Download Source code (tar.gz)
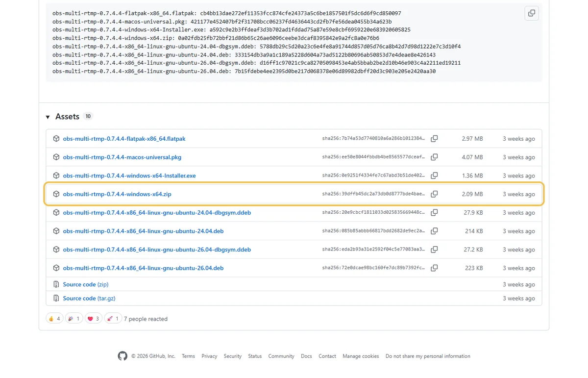This screenshot has height=378, width=588. tap(89, 298)
